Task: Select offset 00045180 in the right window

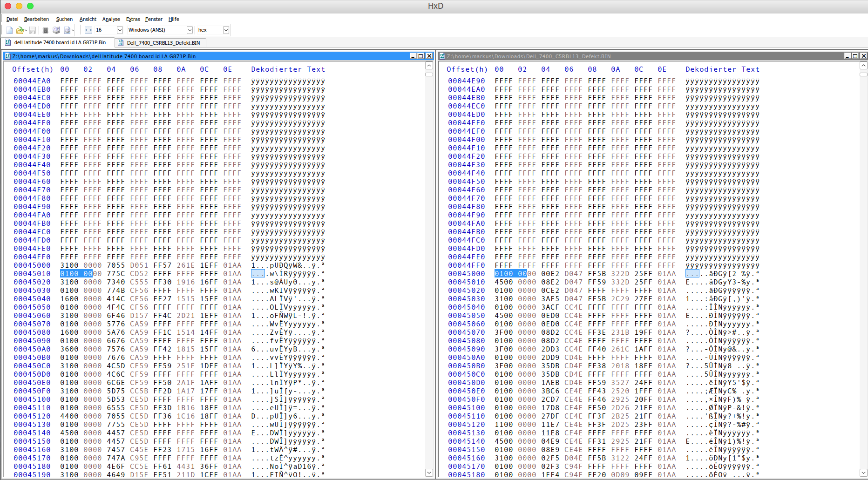Action: point(467,474)
